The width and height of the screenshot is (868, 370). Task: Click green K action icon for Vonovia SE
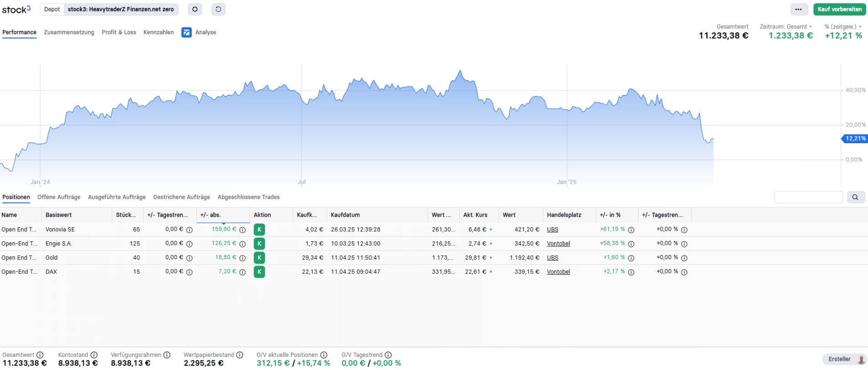pos(259,229)
